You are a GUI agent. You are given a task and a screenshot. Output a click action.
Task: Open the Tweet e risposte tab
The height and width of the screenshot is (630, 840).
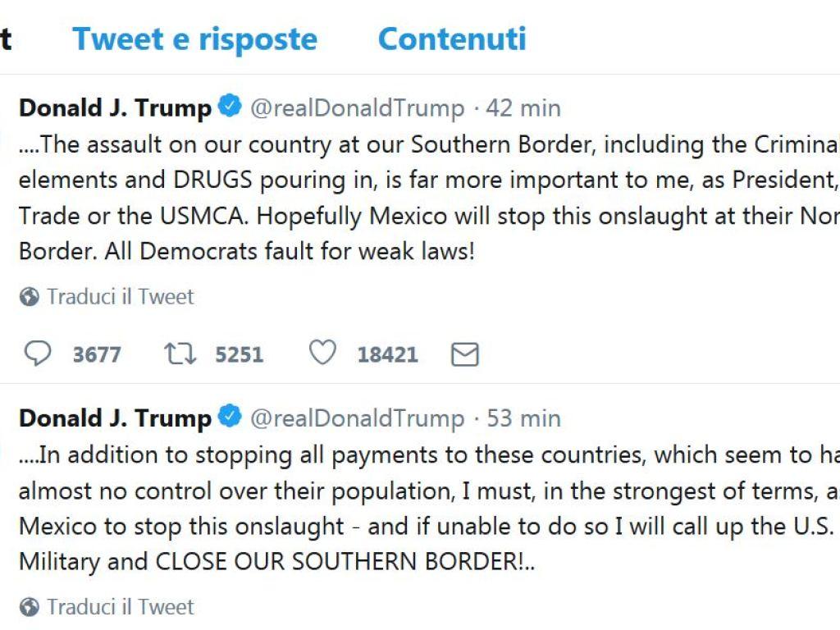pyautogui.click(x=194, y=39)
